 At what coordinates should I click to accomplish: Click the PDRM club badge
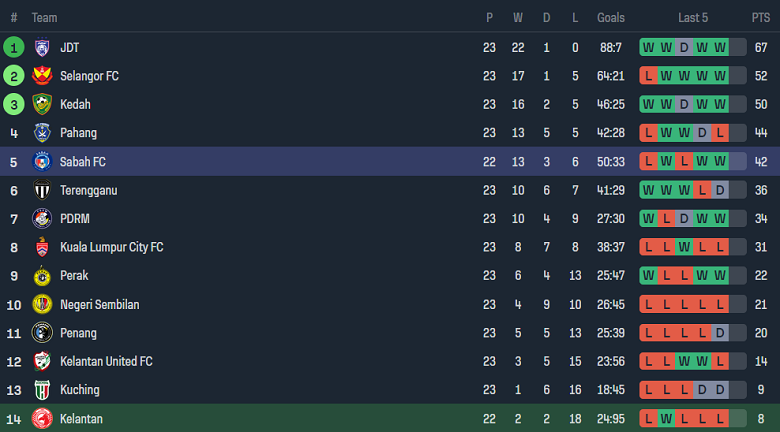[42, 218]
